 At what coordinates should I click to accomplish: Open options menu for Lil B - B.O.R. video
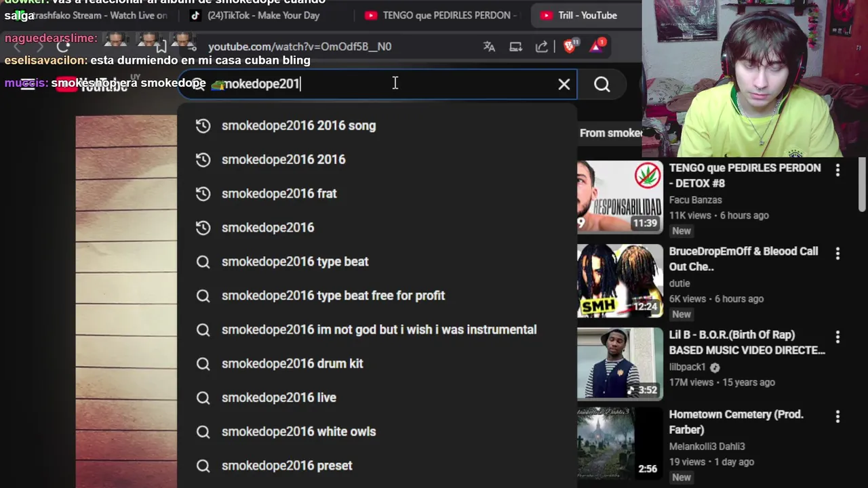(837, 337)
